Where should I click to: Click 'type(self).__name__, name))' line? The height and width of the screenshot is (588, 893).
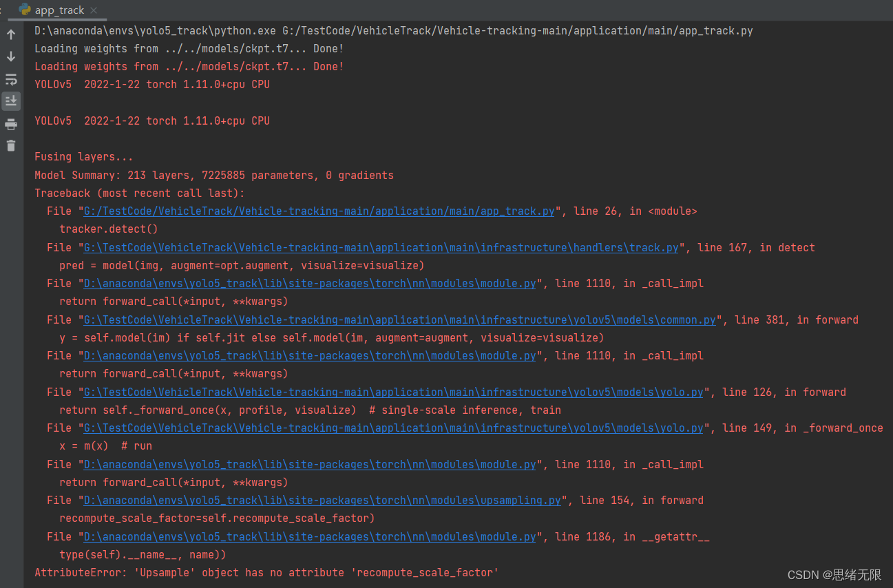pos(143,554)
